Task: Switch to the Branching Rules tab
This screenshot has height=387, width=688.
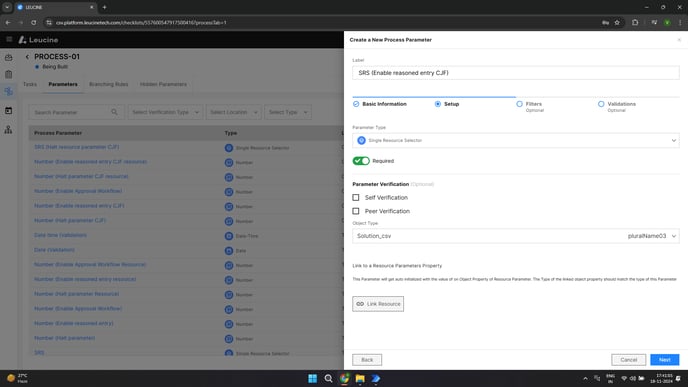Action: 108,84
